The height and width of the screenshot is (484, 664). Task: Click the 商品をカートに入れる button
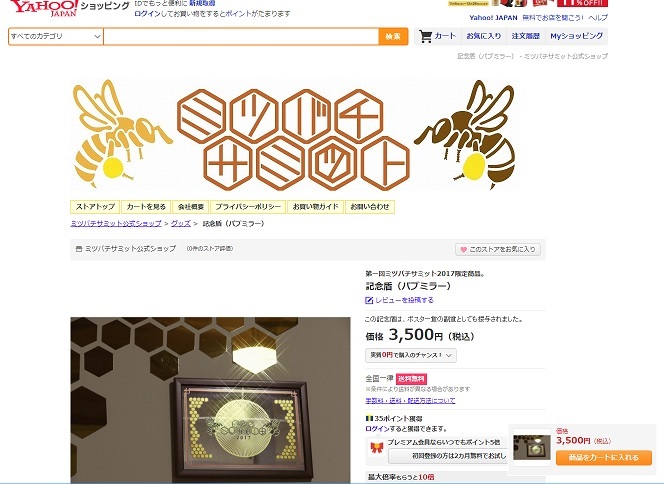[603, 457]
